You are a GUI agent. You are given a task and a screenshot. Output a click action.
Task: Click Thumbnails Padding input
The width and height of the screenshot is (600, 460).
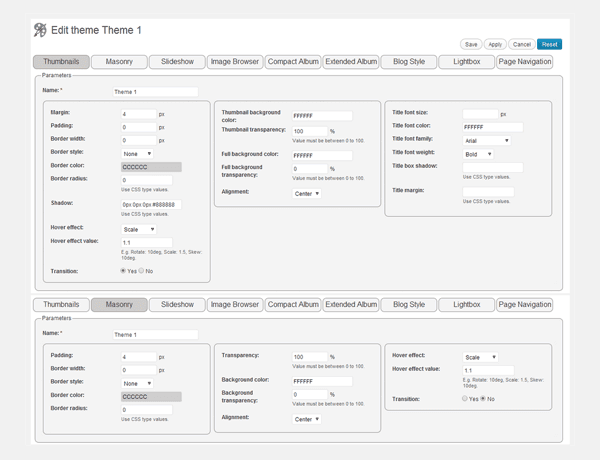coord(139,127)
